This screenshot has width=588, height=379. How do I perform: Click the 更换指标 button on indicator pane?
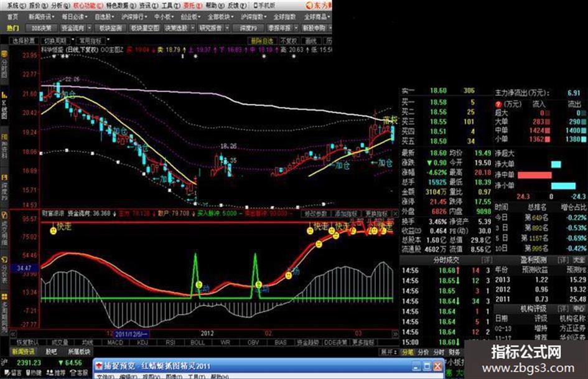tap(376, 213)
